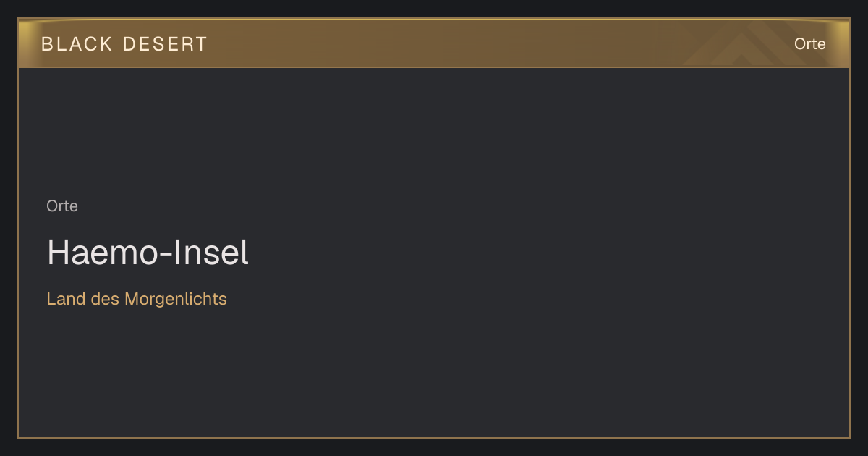Screen dimensions: 868x456
Task: Click the dark empty card area below the subtitle
Action: pyautogui.click(x=434, y=373)
